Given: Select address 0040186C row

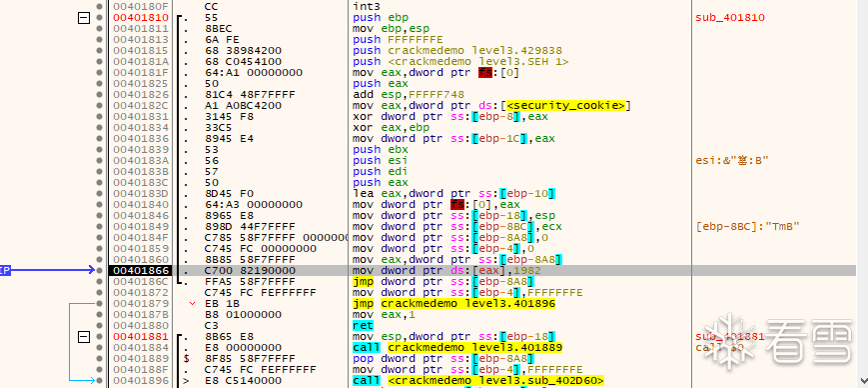Looking at the screenshot, I should (141, 282).
